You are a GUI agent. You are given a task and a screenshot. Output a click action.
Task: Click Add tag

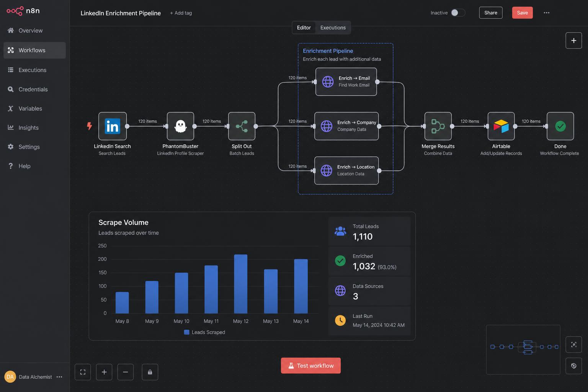[181, 13]
